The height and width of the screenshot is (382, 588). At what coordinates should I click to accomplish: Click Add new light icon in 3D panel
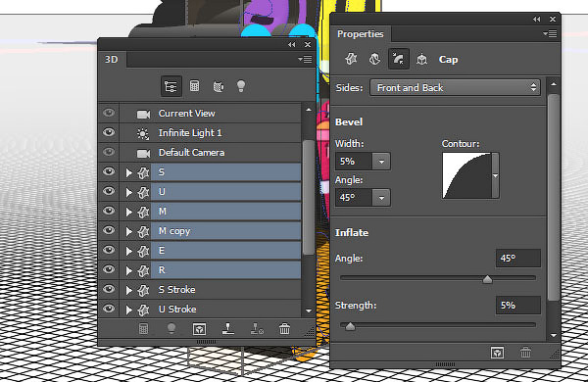(171, 329)
